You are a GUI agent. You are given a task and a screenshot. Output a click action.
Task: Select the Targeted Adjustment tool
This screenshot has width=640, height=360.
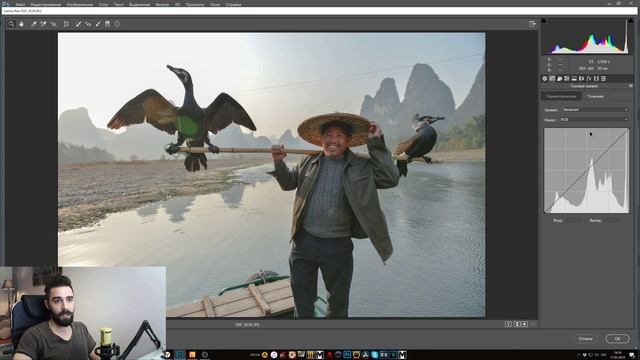pos(53,24)
